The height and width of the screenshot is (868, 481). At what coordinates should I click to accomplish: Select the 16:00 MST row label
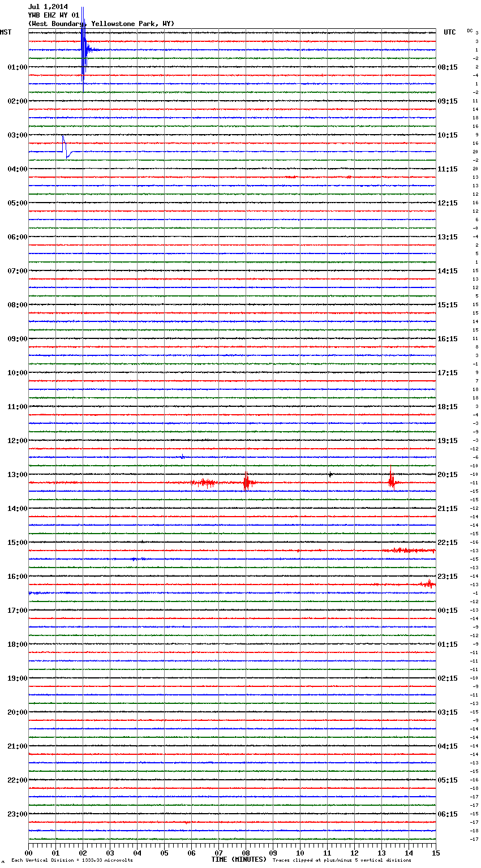[18, 576]
